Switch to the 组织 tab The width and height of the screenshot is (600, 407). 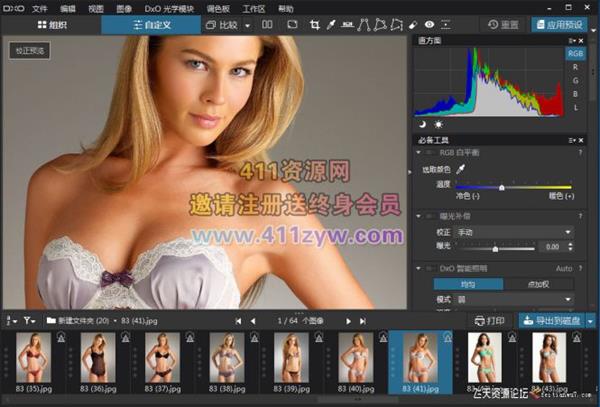(x=50, y=23)
